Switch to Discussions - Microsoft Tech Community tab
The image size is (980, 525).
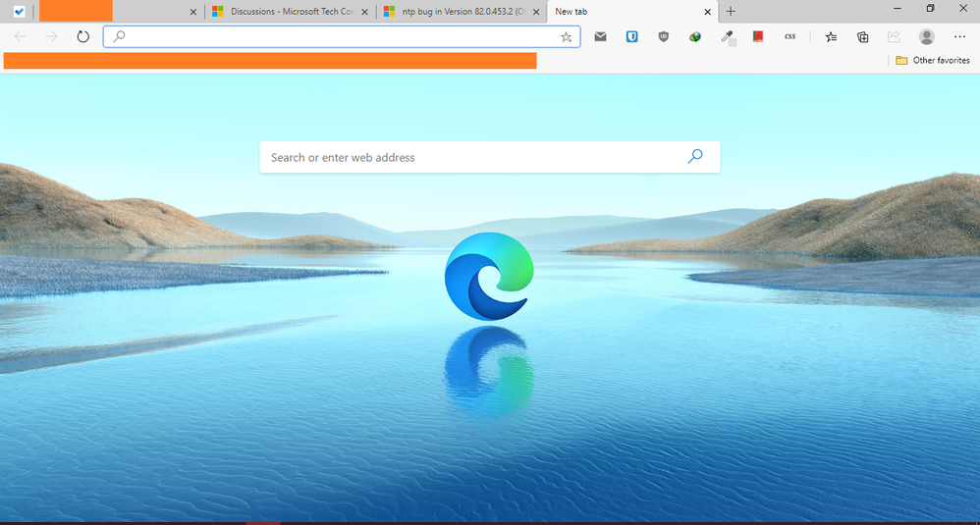pos(290,11)
